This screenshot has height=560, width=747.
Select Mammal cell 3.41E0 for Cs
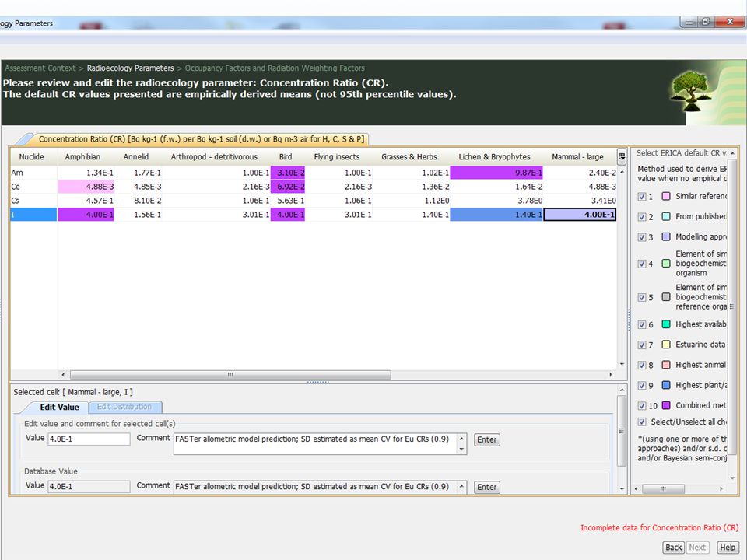[580, 201]
